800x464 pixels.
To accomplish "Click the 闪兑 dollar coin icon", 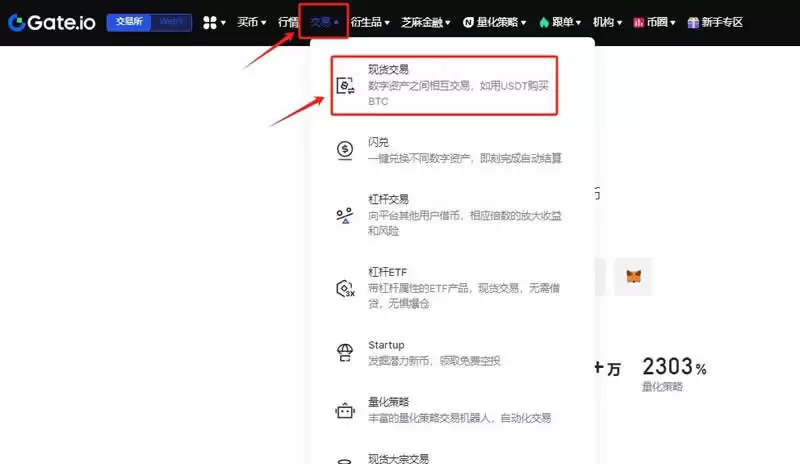I will (345, 150).
